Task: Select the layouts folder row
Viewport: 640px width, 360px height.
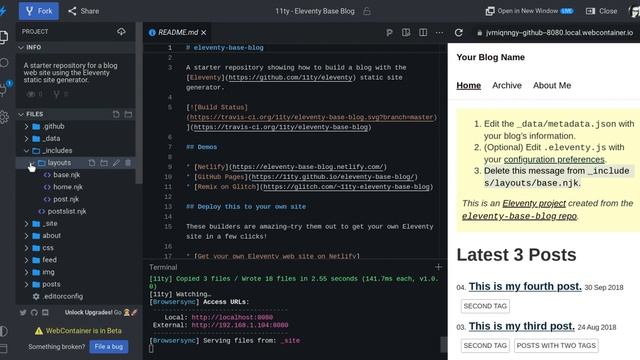Action: pyautogui.click(x=76, y=163)
